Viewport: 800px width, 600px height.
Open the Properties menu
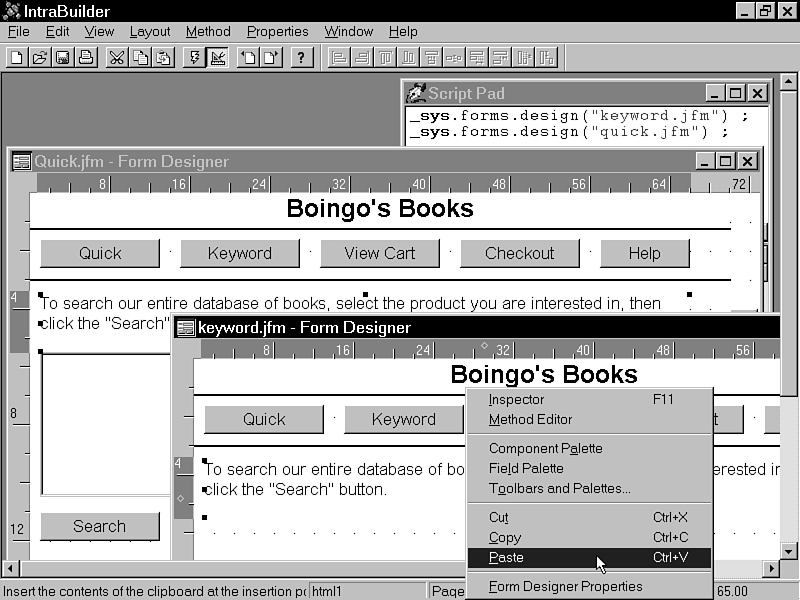pos(278,32)
